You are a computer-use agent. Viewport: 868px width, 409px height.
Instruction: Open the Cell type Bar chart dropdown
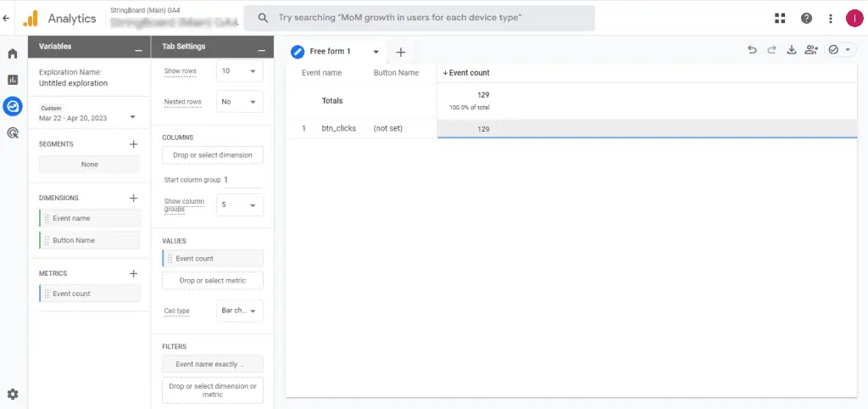point(240,311)
